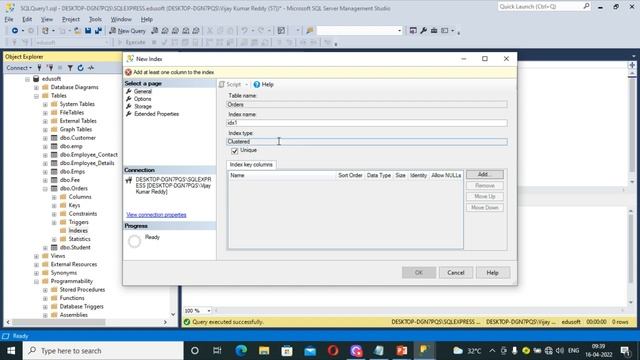Open the File menu
Image resolution: width=640 pixels, height=360 pixels.
[9, 19]
